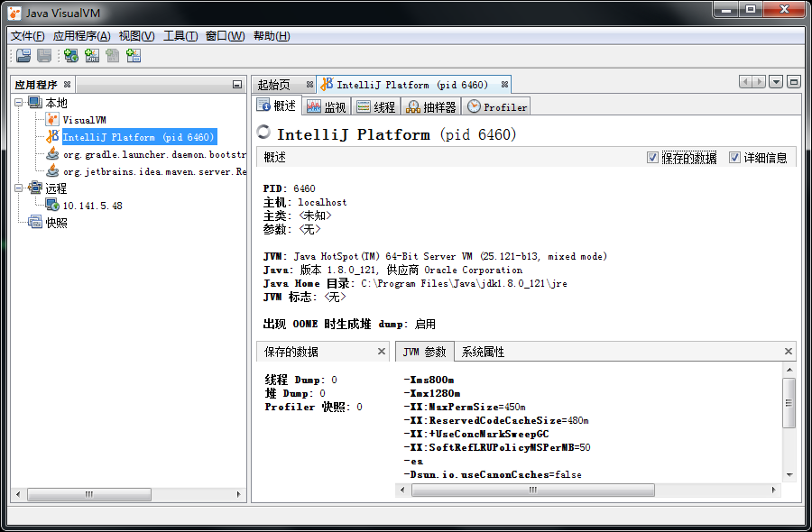Image resolution: width=812 pixels, height=532 pixels.
Task: Select remote host 10.141.5.48
Action: (92, 206)
